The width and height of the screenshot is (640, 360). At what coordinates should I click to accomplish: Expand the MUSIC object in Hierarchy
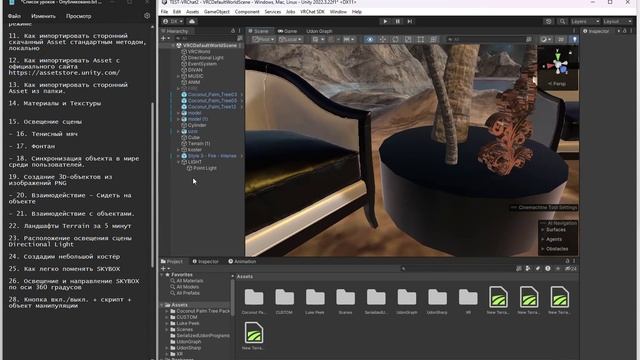pos(178,76)
